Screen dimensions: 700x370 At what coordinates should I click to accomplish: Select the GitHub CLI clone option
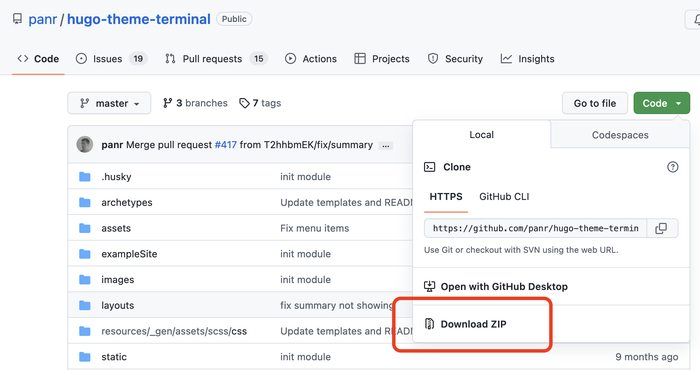click(504, 197)
